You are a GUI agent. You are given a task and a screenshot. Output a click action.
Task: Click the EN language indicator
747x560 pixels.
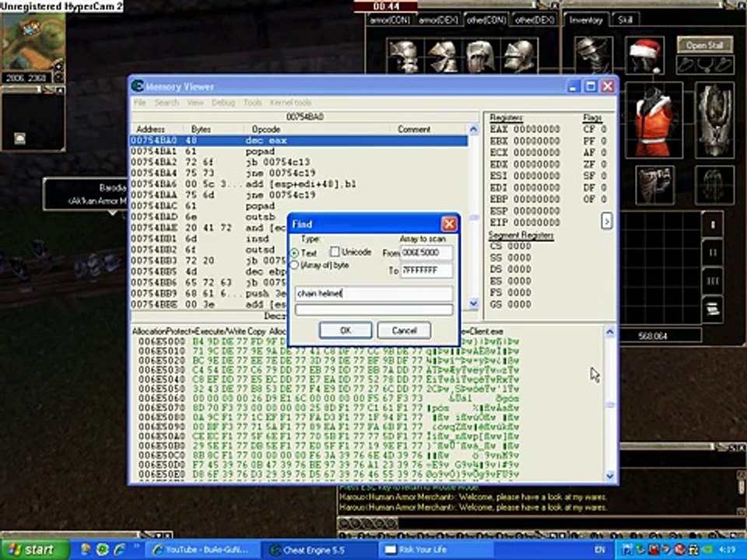[x=599, y=550]
